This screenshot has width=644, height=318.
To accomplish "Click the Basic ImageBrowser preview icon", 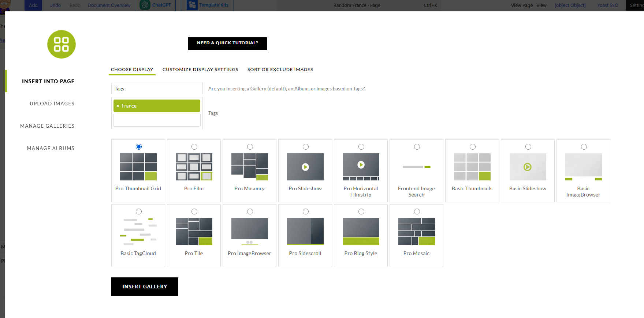I will coord(584,167).
